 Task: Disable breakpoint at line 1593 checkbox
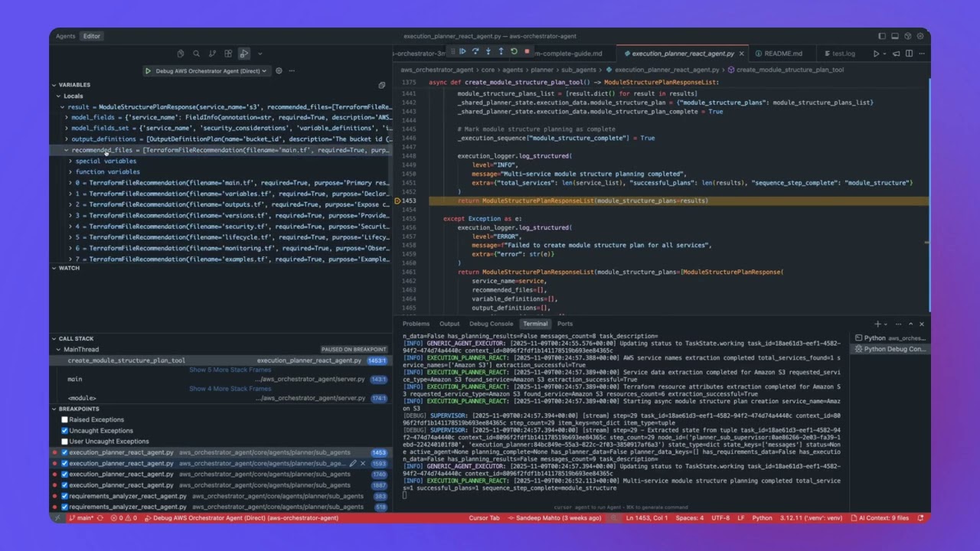coord(64,463)
